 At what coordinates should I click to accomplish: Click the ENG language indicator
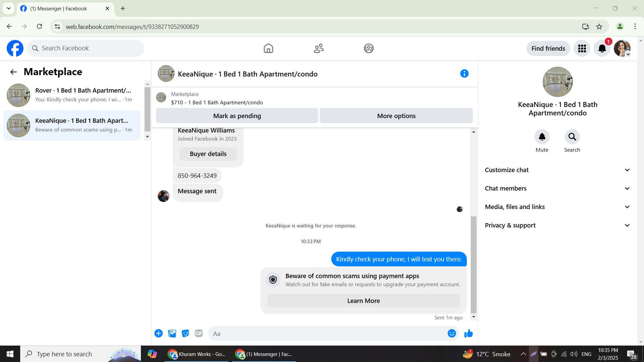(x=586, y=354)
